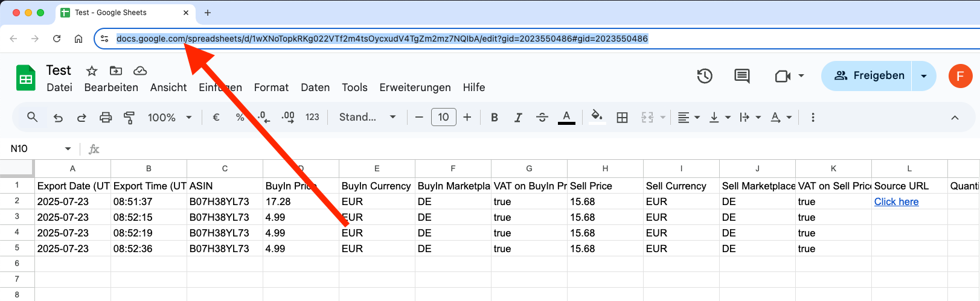
Task: Toggle bold formatting
Action: pyautogui.click(x=495, y=118)
